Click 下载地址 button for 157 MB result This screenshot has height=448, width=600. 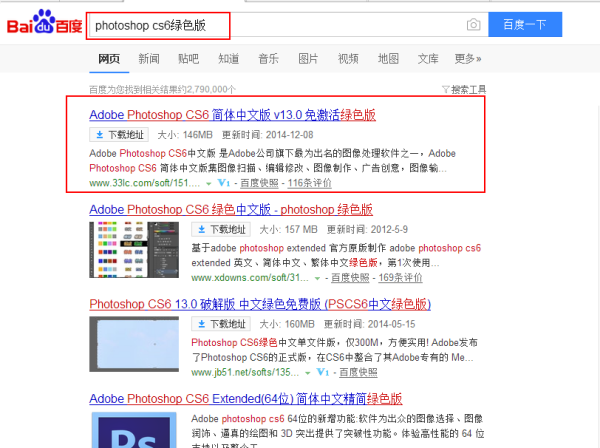click(221, 230)
